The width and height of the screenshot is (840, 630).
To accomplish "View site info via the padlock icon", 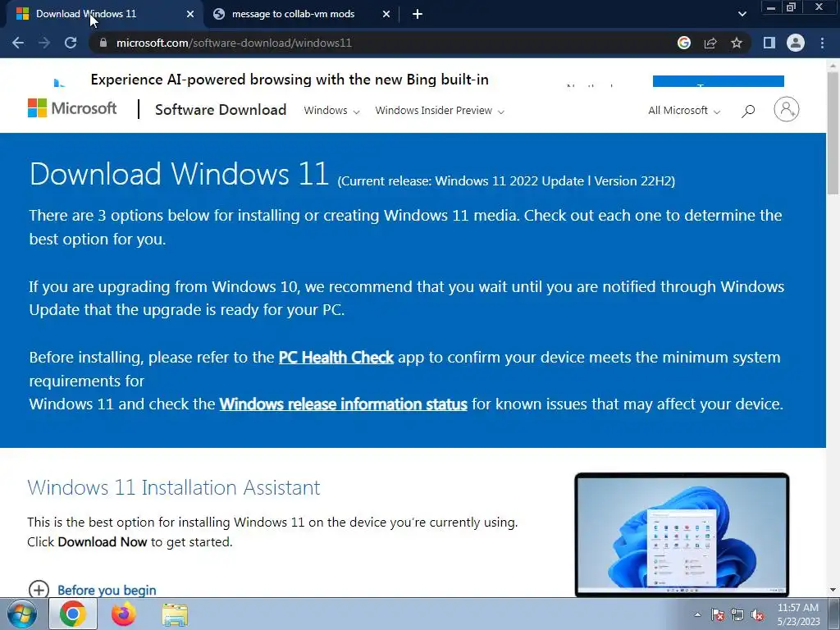I will tap(103, 43).
